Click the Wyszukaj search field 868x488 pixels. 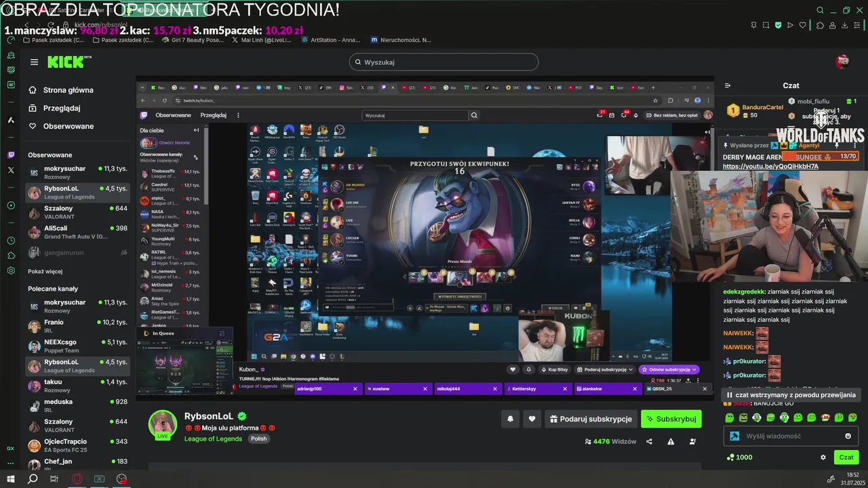tap(444, 62)
